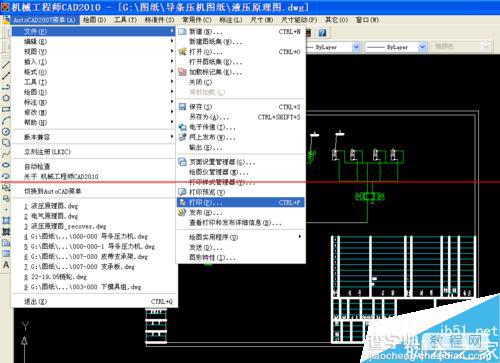Click the floppy disk icon beside 保存
This screenshot has width=500, height=363.
(182, 107)
